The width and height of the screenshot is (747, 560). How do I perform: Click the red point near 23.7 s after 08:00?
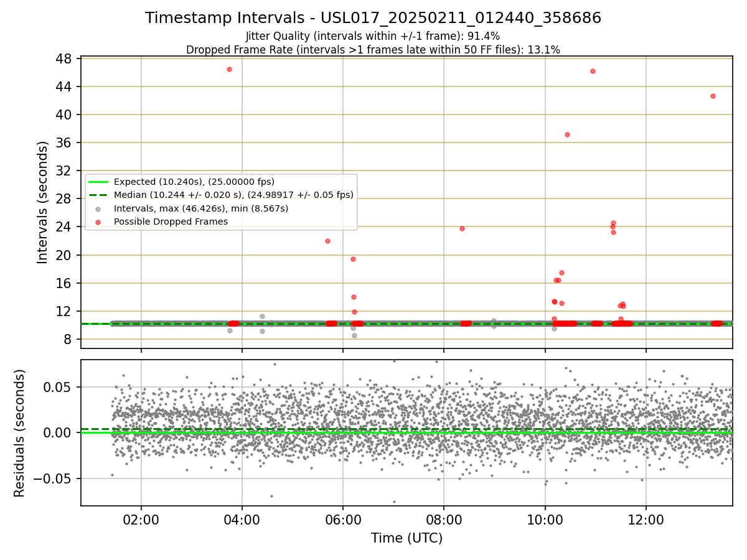point(462,228)
